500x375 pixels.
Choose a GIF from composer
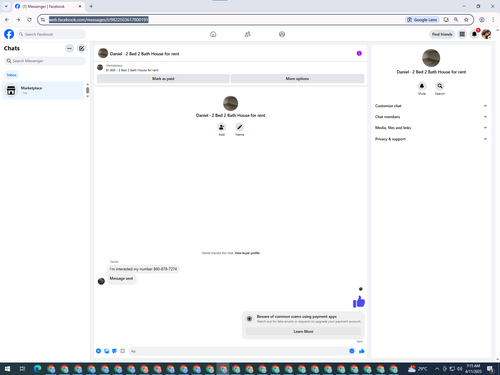click(122, 351)
